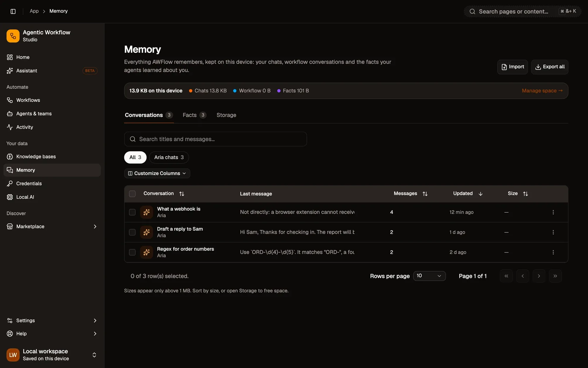Screen dimensions: 588x368
Task: Open the Home page
Action: coord(52,57)
